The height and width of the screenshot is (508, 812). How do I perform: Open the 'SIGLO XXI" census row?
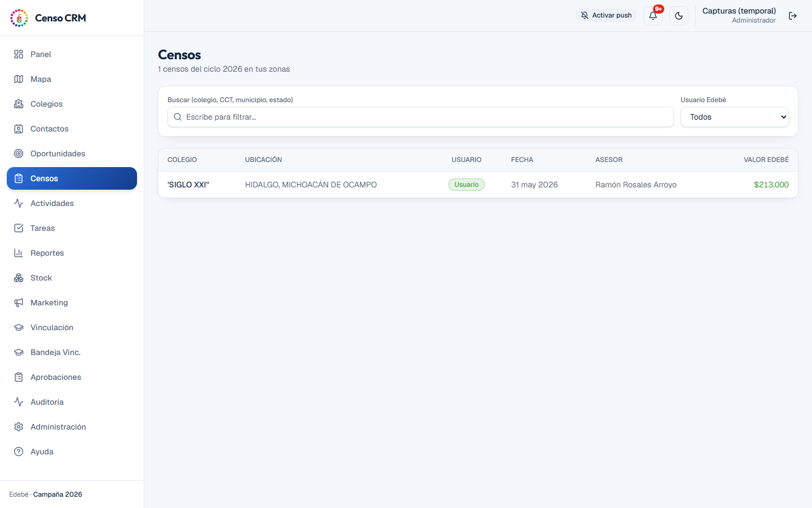478,185
